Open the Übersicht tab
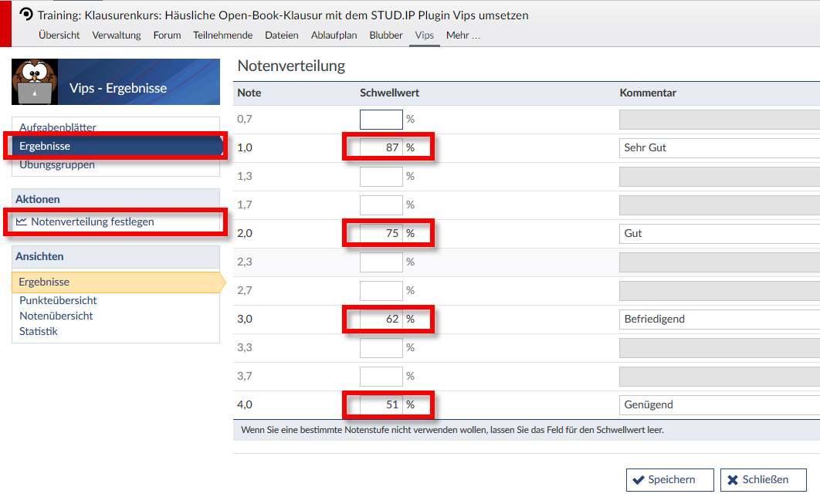 [59, 35]
